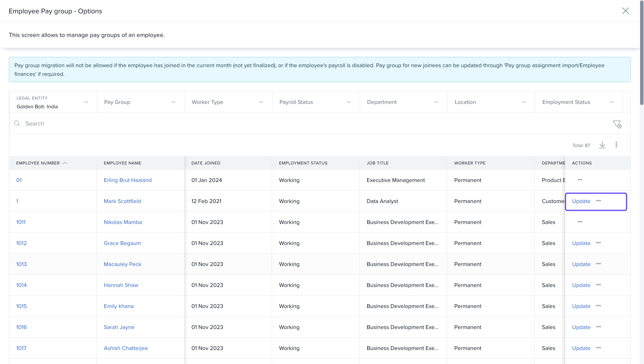
Task: Click Update for Hannah Shaw
Action: [581, 285]
